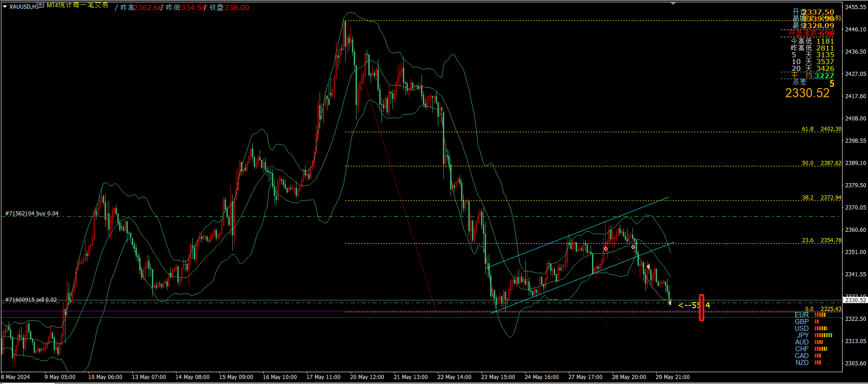Image resolution: width=868 pixels, height=384 pixels.
Task: Click the 开盘 2337.50 open price readout
Action: tap(813, 12)
